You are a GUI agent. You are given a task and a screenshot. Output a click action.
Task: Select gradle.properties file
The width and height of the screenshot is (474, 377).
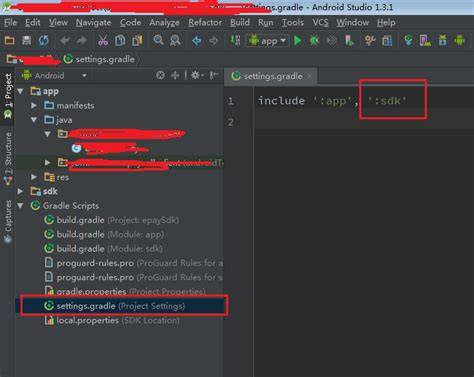pyautogui.click(x=125, y=292)
